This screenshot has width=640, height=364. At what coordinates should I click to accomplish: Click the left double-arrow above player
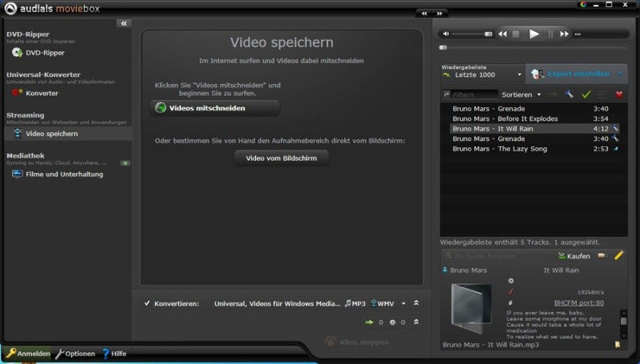[425, 13]
